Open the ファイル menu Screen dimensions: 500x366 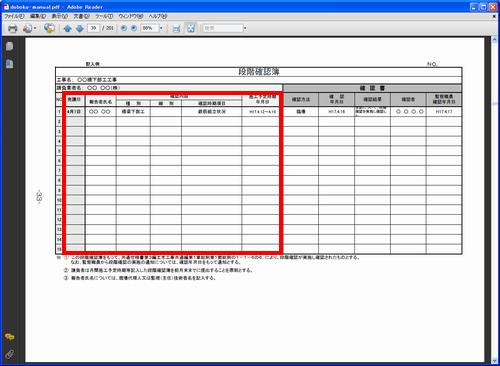(x=14, y=16)
